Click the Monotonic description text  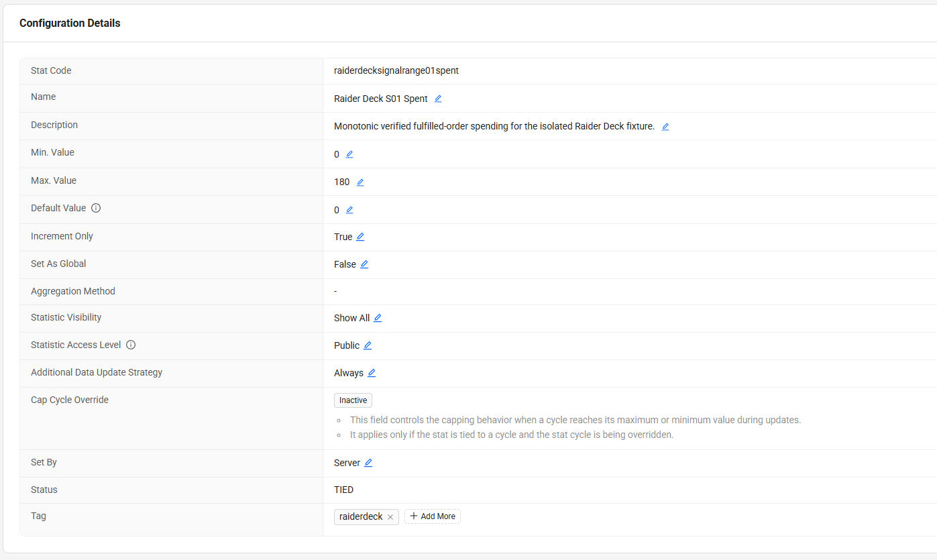coord(494,126)
